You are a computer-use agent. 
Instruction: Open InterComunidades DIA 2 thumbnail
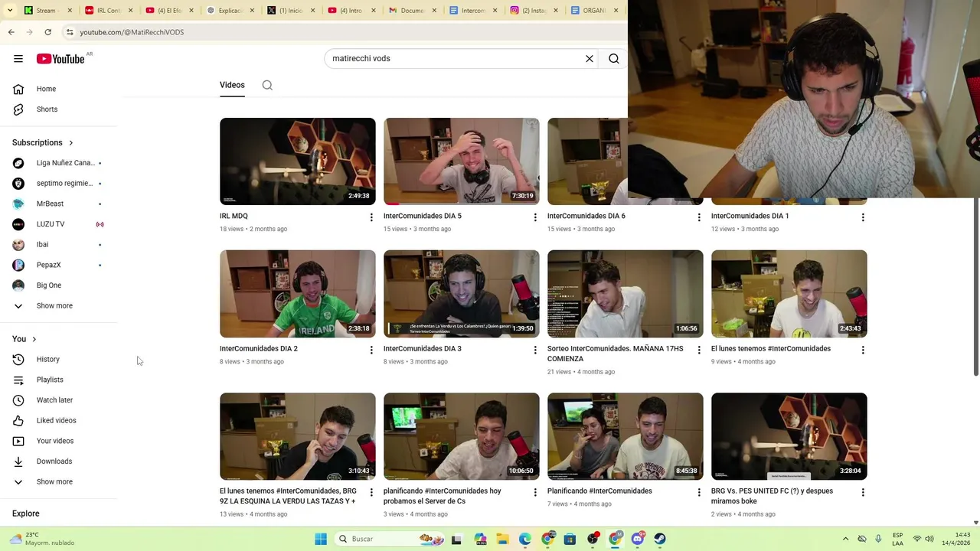point(298,294)
